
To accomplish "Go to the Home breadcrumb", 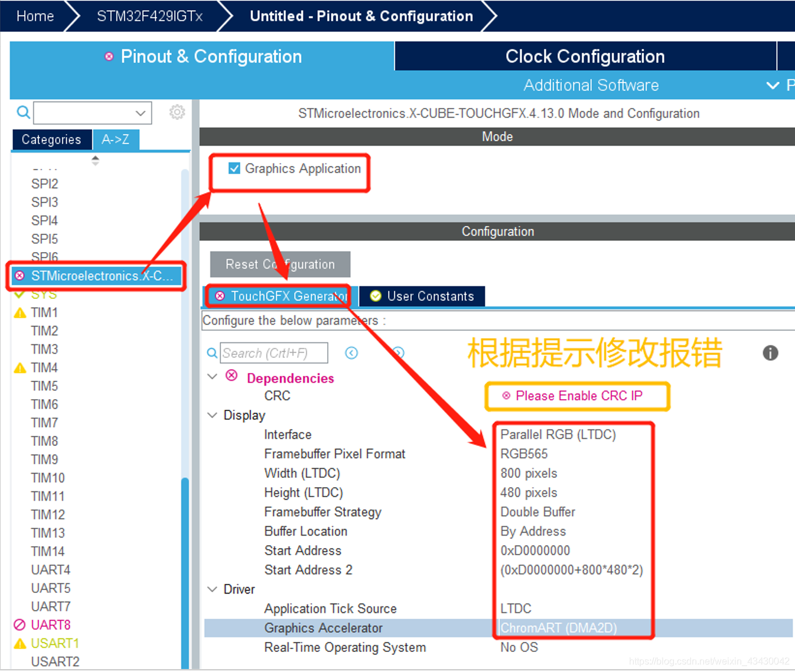I will coord(35,16).
